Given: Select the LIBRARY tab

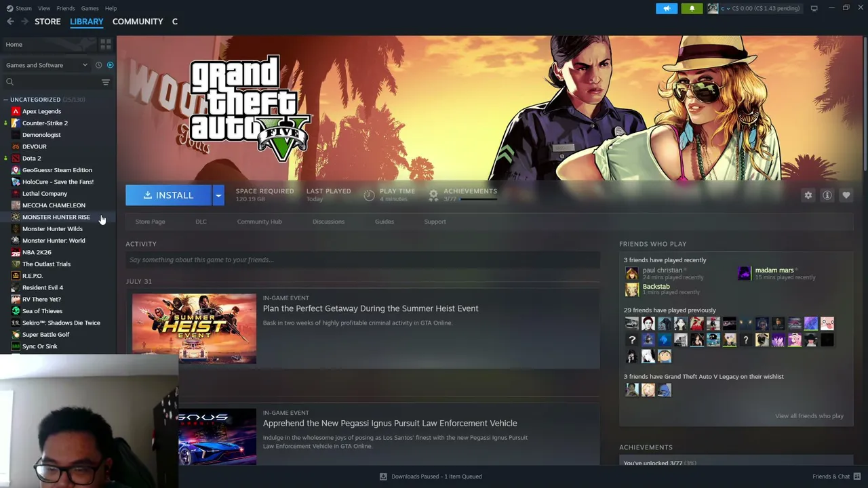Looking at the screenshot, I should point(87,22).
